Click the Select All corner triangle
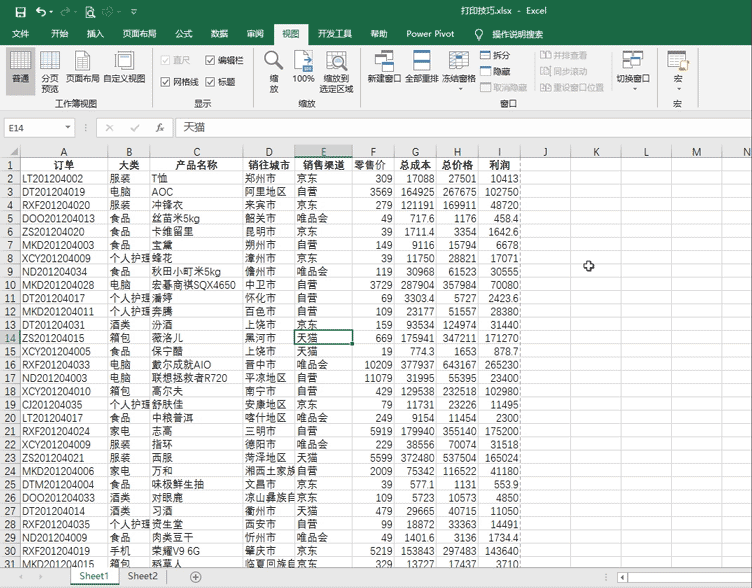 click(x=13, y=152)
